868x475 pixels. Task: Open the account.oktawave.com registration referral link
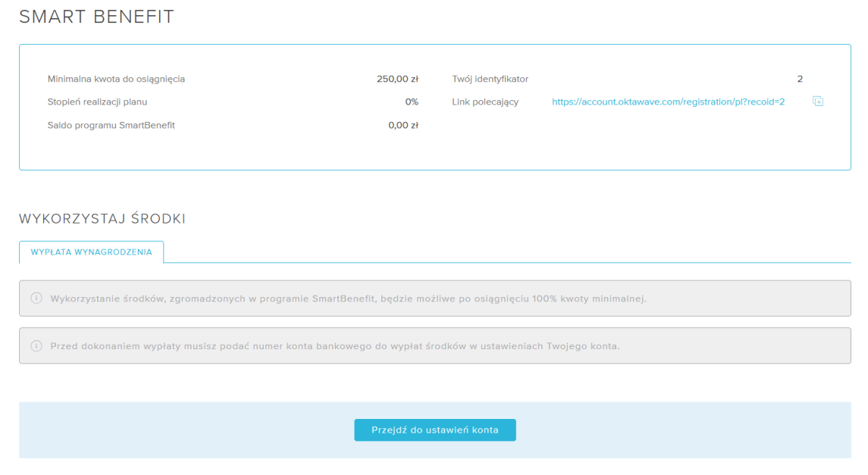click(668, 102)
